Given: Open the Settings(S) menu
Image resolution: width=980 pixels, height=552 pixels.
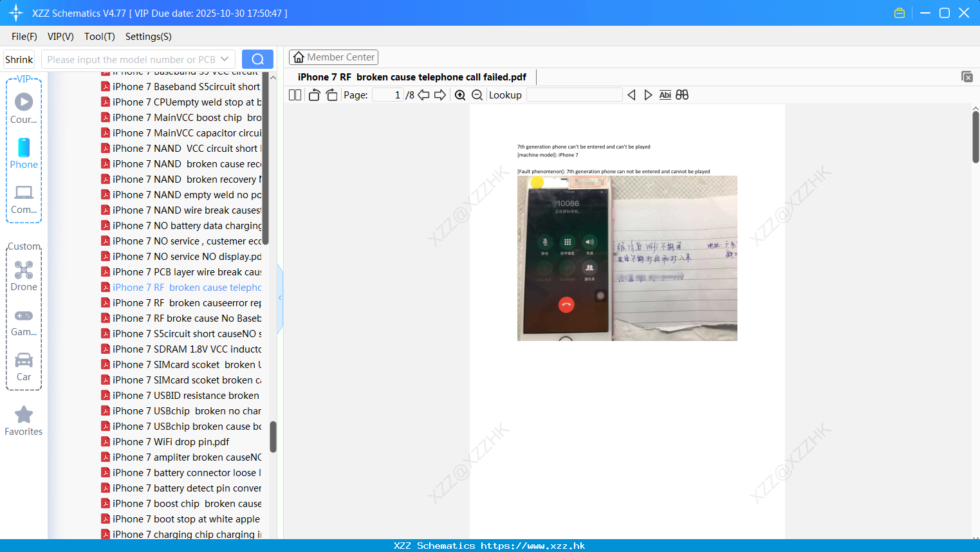Looking at the screenshot, I should [x=149, y=37].
